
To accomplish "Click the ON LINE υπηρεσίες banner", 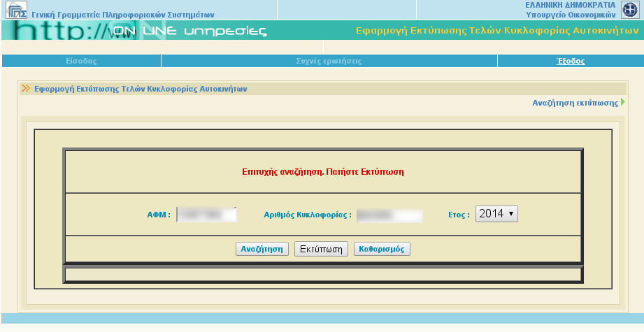I will click(x=189, y=31).
